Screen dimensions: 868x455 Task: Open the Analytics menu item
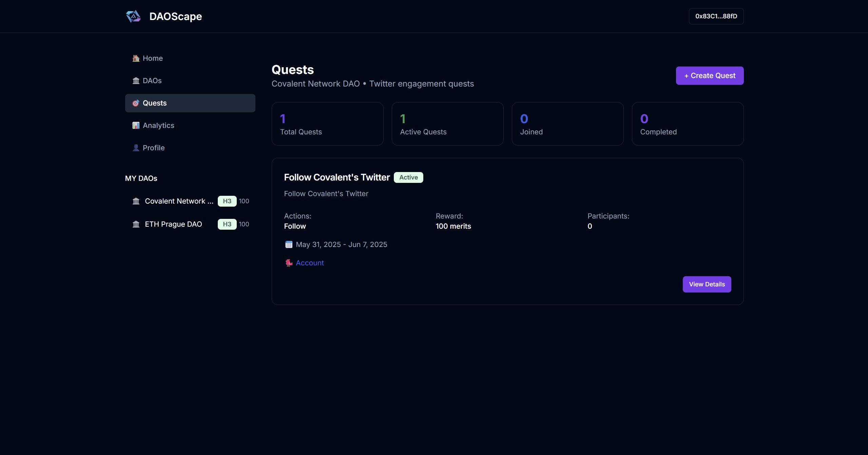[158, 126]
